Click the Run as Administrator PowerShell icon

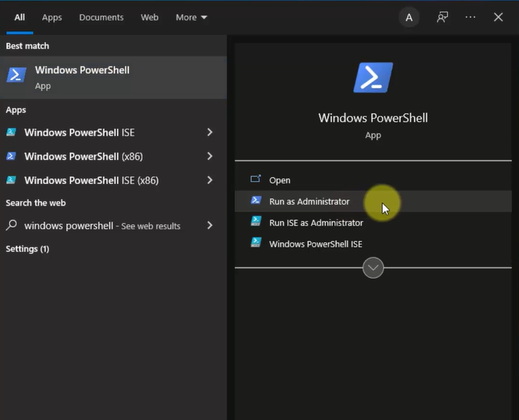256,200
